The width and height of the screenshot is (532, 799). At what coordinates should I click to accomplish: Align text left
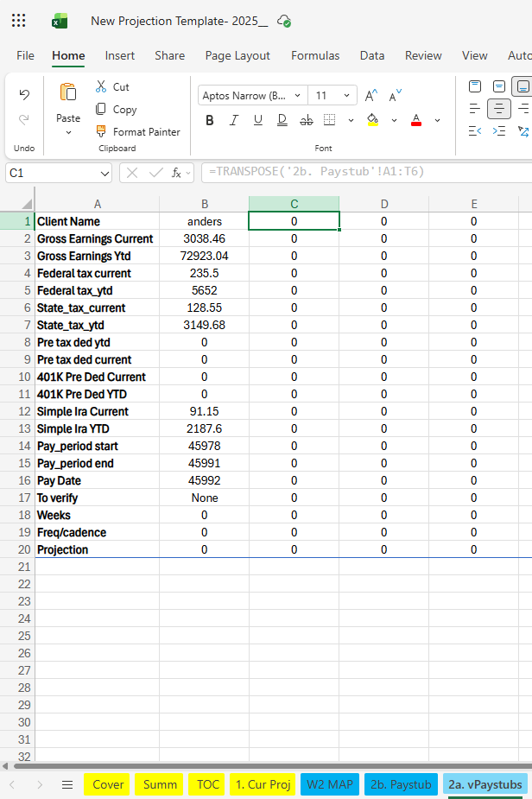[x=475, y=109]
